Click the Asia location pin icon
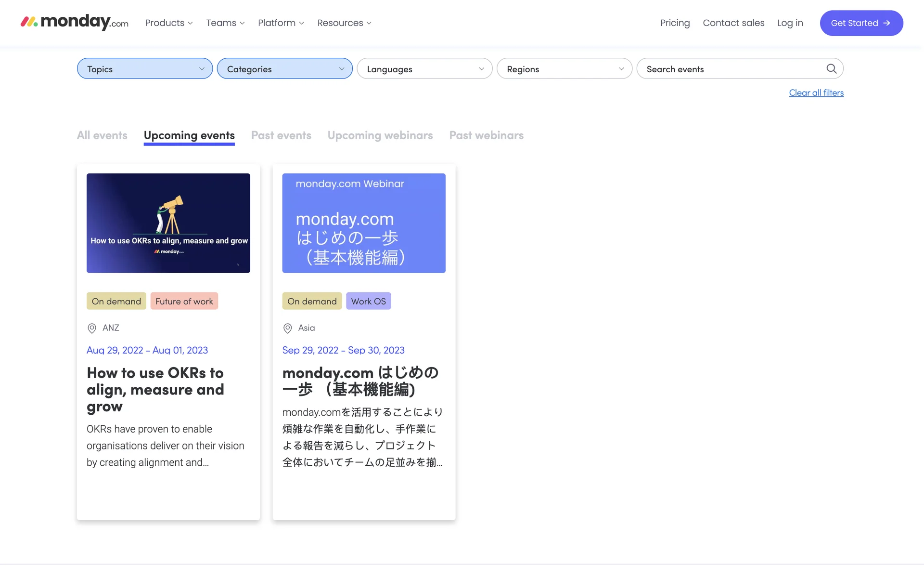Screen dimensions: 924x578 tap(287, 328)
